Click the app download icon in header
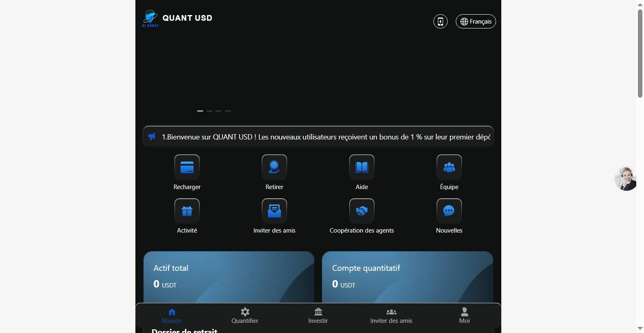This screenshot has width=644, height=333. click(x=440, y=22)
